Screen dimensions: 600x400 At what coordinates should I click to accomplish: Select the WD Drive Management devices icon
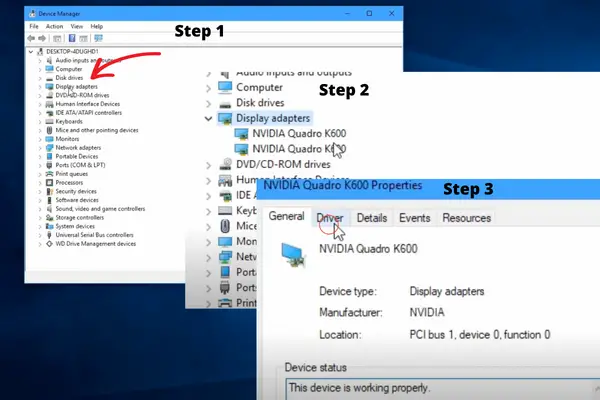(x=49, y=244)
